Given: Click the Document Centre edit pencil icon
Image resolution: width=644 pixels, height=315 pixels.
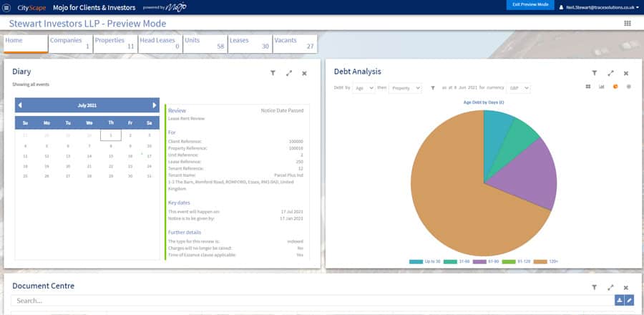Looking at the screenshot, I should pyautogui.click(x=630, y=301).
